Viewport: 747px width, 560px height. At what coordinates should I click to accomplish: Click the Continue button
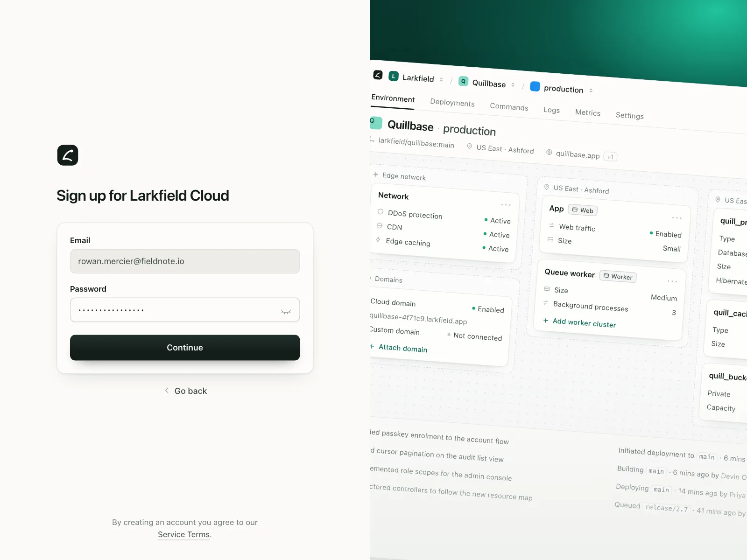pyautogui.click(x=185, y=348)
